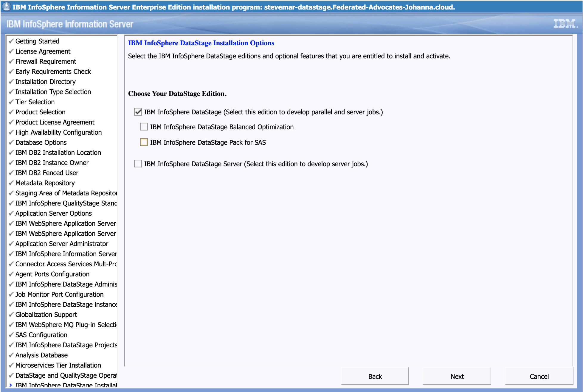Viewport: 583px width, 392px height.
Task: Open IBM WebSphere MQ Plug-in Selection step
Action: click(x=66, y=325)
